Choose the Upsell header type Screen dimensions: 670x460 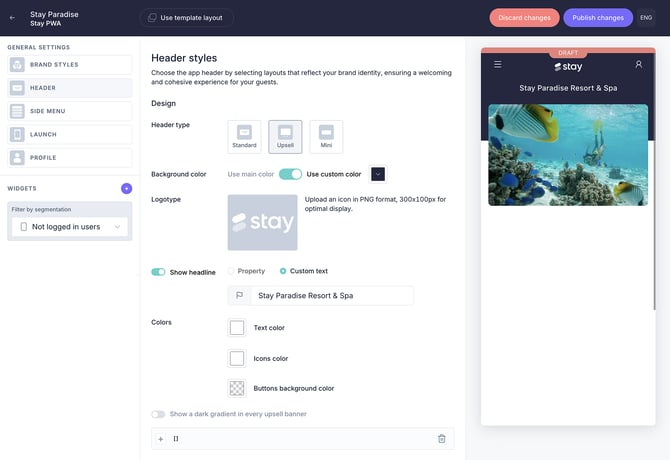285,137
